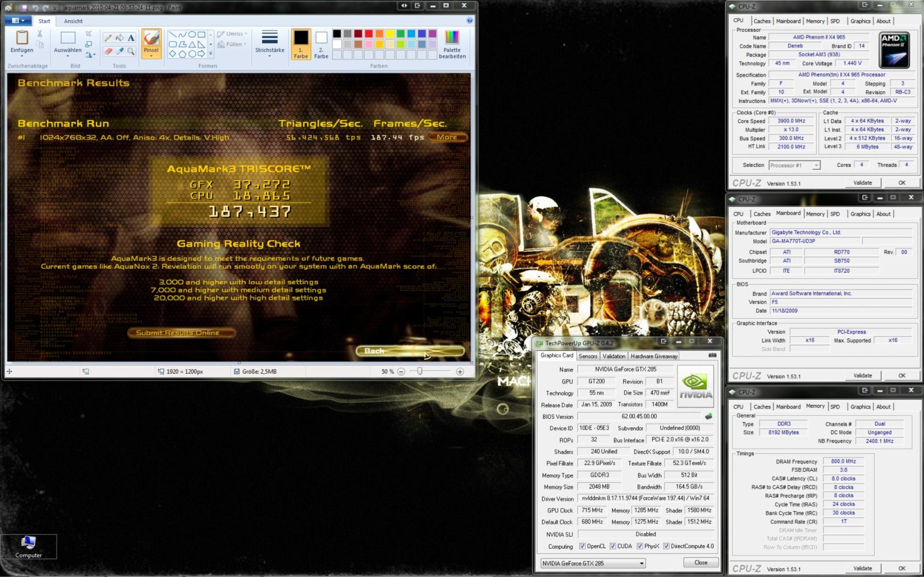The image size is (924, 577).
Task: Select 2. Farbe secondary color box
Action: pyautogui.click(x=321, y=44)
